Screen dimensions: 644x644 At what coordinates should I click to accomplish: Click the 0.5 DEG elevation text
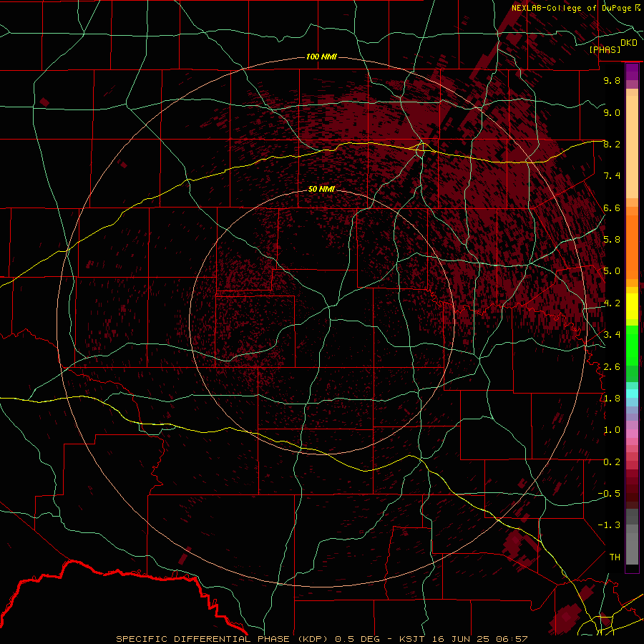click(x=358, y=639)
